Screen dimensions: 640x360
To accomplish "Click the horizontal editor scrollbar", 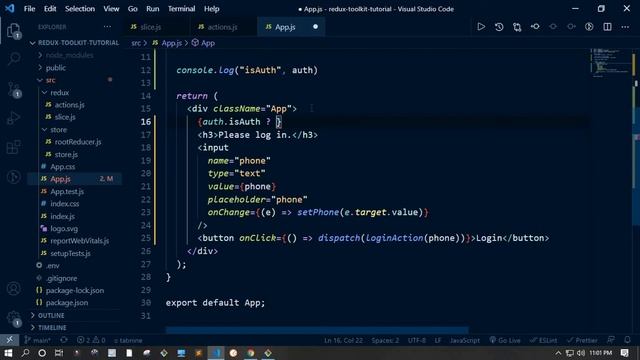I will (x=317, y=330).
